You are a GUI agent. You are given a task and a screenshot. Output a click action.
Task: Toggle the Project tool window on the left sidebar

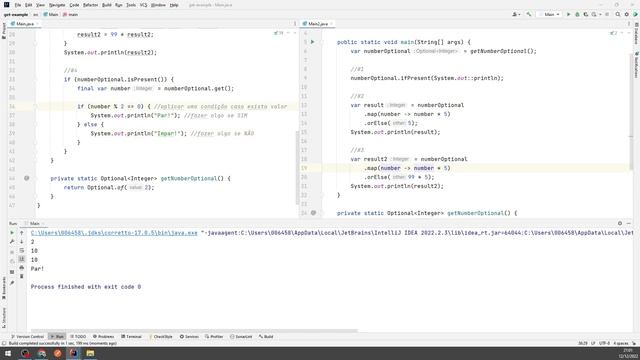click(x=4, y=31)
